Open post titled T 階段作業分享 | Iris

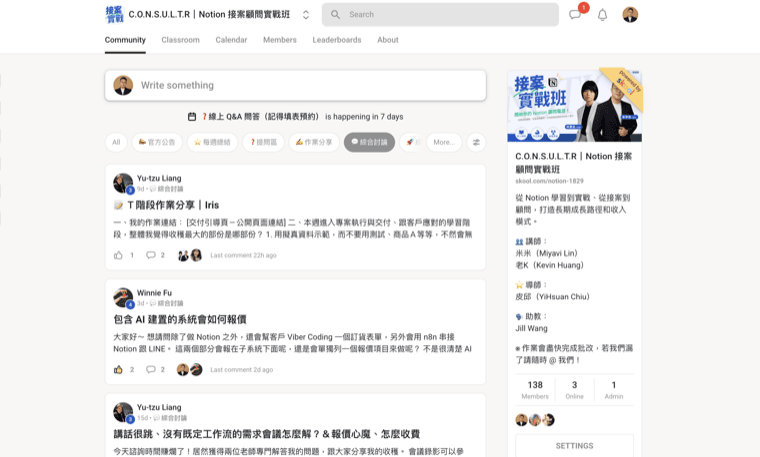[166, 205]
